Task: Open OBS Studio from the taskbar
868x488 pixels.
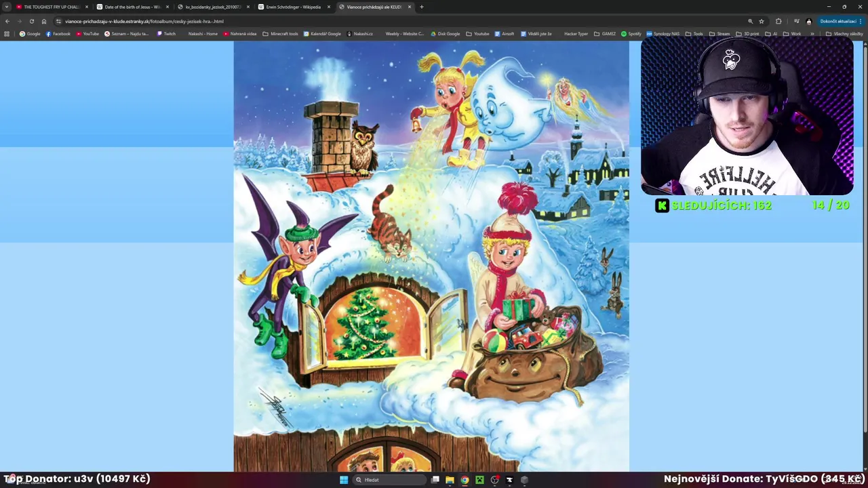Action: click(x=494, y=480)
